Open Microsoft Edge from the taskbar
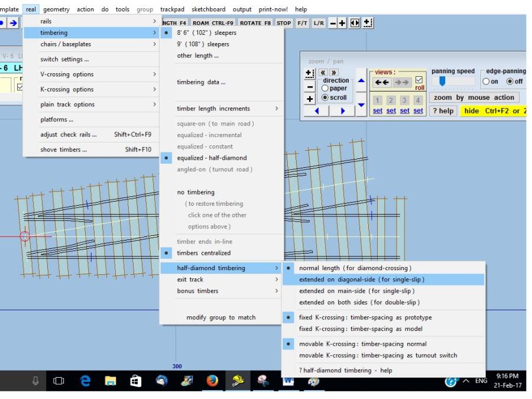 [85, 381]
